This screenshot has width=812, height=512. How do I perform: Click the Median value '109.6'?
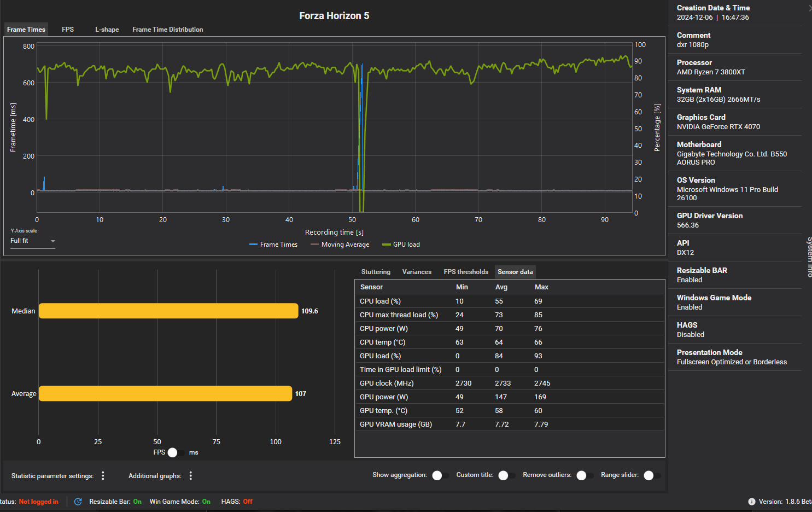coord(309,311)
